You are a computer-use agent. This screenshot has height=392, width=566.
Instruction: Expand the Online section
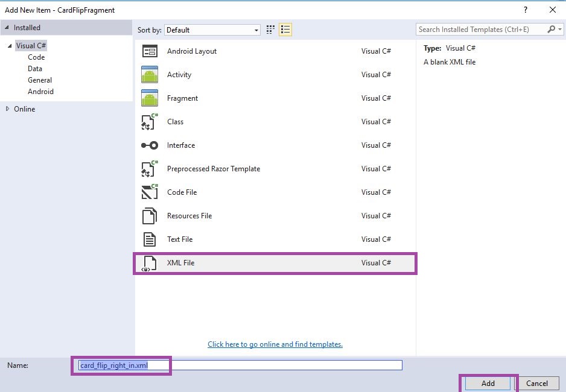(7, 109)
